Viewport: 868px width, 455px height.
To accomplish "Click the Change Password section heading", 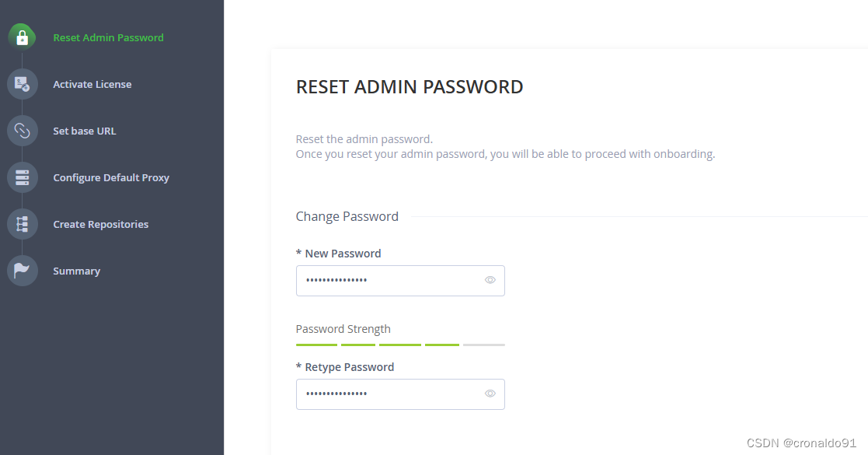I will coord(347,217).
